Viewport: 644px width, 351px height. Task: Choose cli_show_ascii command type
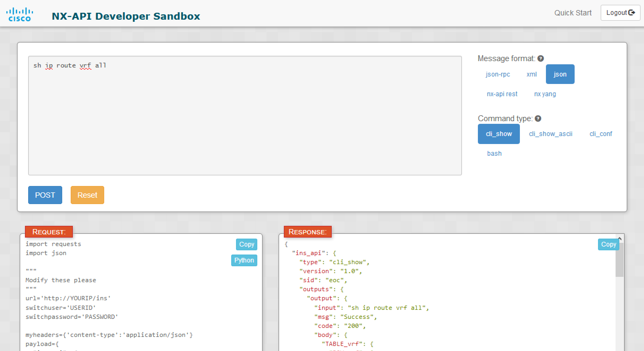coord(550,134)
